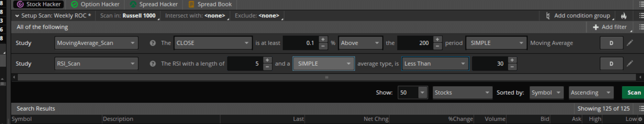
Task: Open help icon for MovingAverage_Scan study
Action: coord(153,43)
